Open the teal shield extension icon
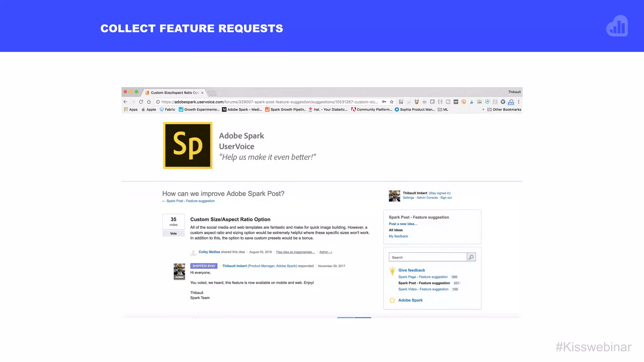This screenshot has height=362, width=644. click(487, 102)
